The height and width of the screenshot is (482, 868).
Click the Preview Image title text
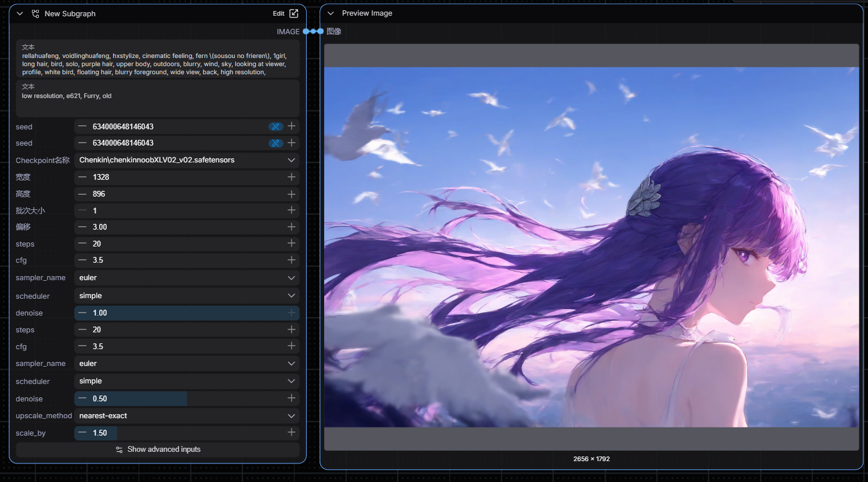[367, 13]
